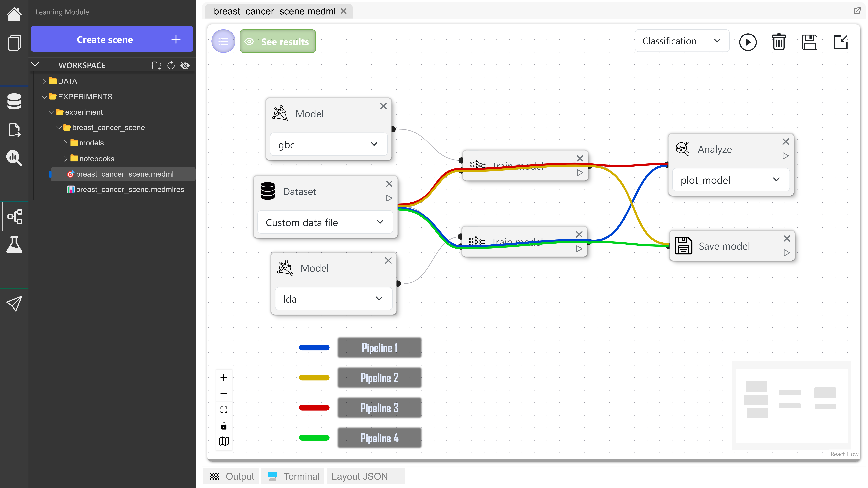Image resolution: width=868 pixels, height=488 pixels.
Task: Click the gbc Model node network icon
Action: click(x=280, y=113)
